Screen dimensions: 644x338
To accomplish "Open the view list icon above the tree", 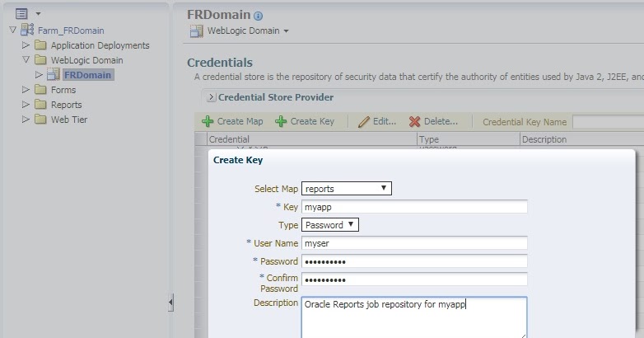I will click(21, 13).
